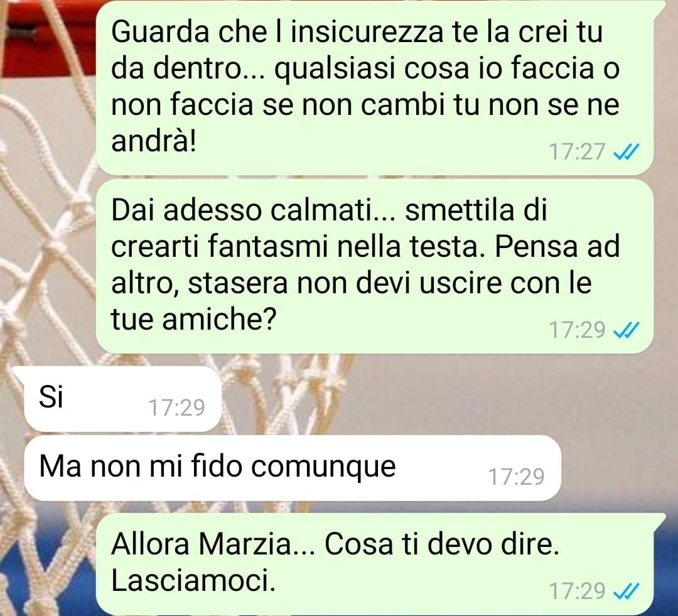678x616 pixels.
Task: Tap the name 'Marzia' in last message
Action: [x=245, y=544]
